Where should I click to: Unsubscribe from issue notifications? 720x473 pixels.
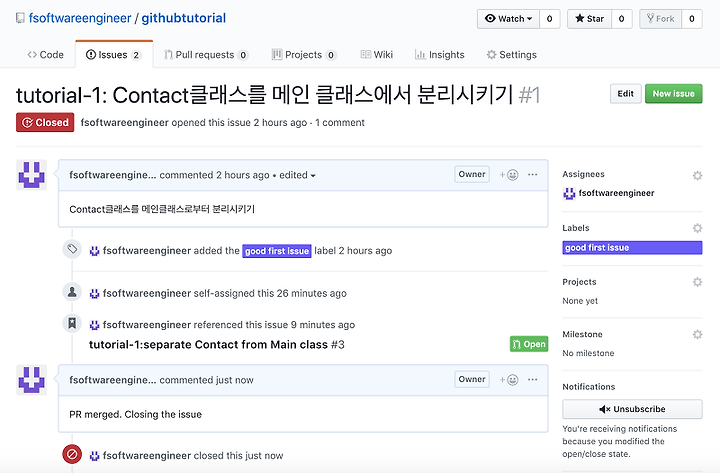(x=632, y=409)
